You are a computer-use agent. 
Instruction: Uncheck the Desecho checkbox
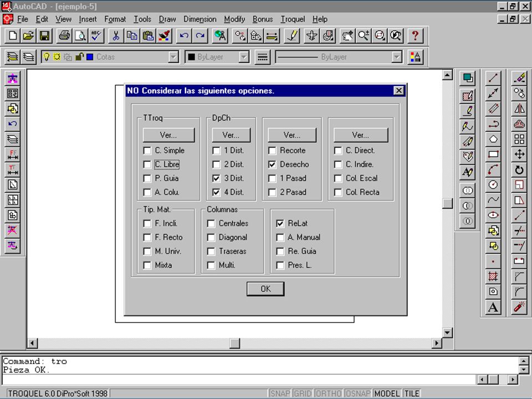point(272,165)
